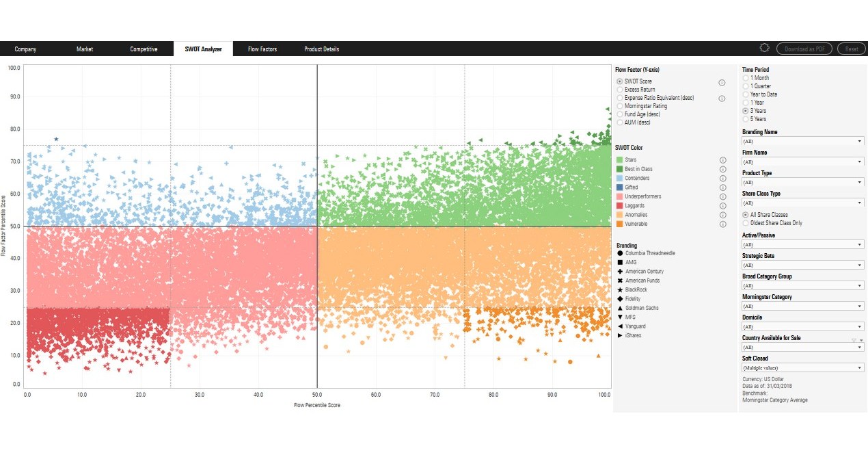Click the info icon next to Vulnerable legend
The width and height of the screenshot is (868, 455).
click(722, 224)
